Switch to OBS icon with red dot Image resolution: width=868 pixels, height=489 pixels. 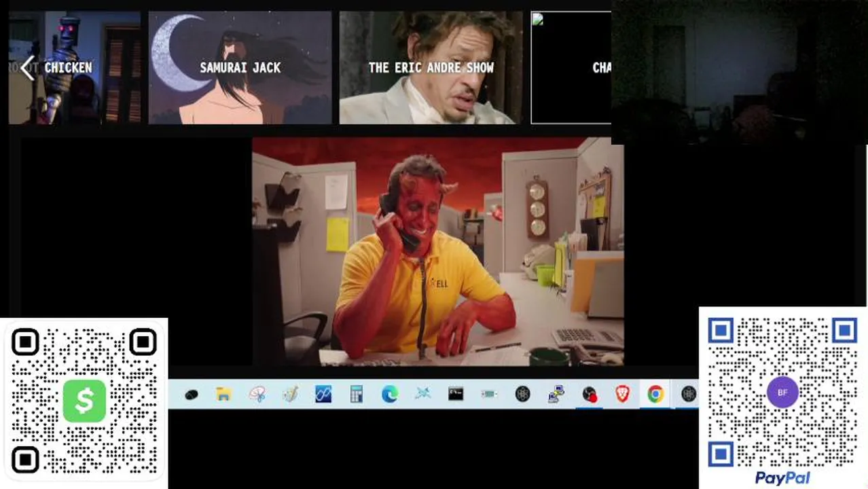pos(590,394)
